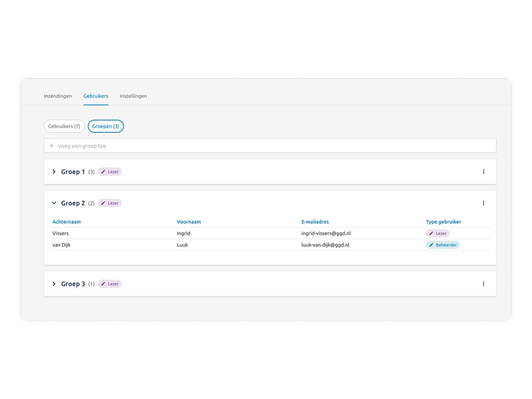Select the Gebruikers tab
Viewport: 532px width, 399px height.
click(x=96, y=96)
